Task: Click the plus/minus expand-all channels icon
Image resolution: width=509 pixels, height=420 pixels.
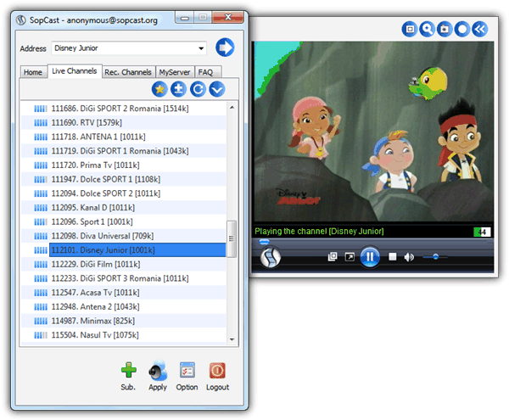Action: (x=178, y=89)
